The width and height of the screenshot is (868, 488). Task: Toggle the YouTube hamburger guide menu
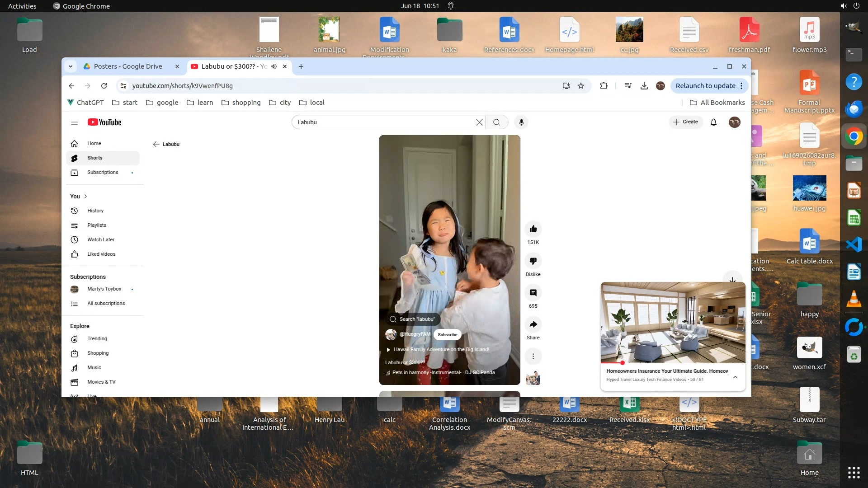click(x=75, y=122)
